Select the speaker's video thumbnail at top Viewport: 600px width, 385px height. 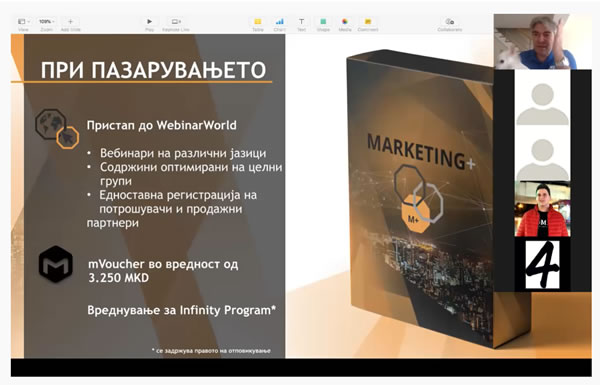(536, 42)
